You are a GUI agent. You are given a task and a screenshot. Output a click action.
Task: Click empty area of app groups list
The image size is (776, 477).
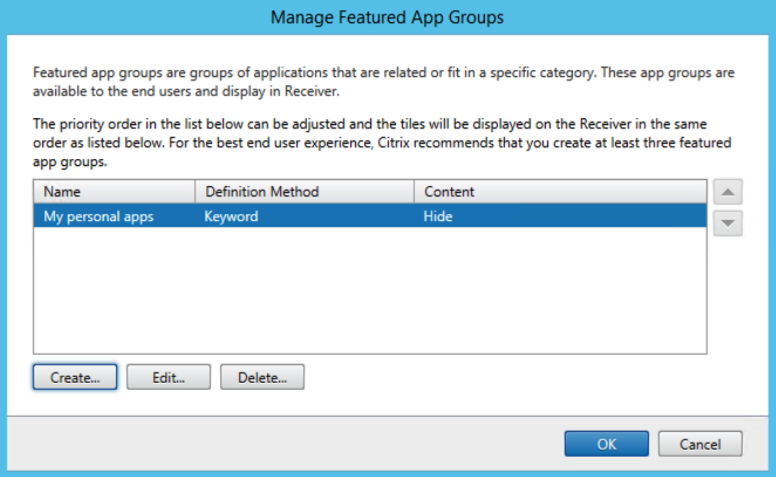(x=370, y=290)
